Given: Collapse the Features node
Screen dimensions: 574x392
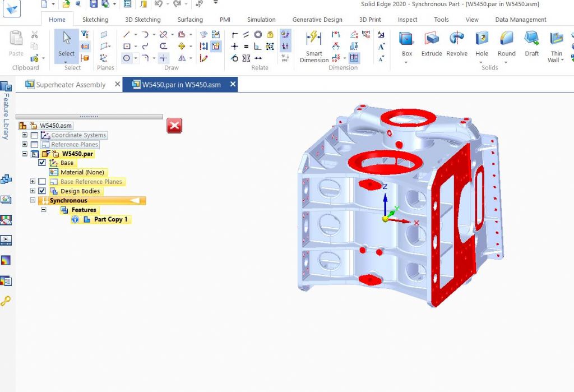Looking at the screenshot, I should pyautogui.click(x=44, y=210).
